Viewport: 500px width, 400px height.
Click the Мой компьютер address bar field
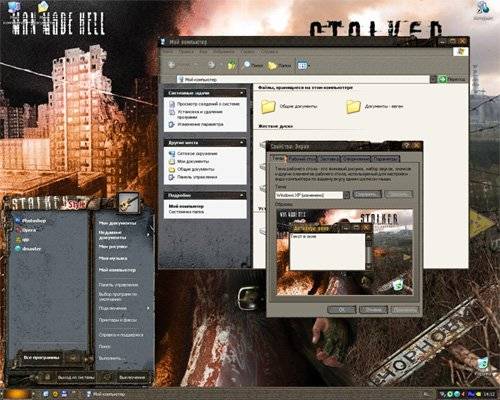click(303, 79)
